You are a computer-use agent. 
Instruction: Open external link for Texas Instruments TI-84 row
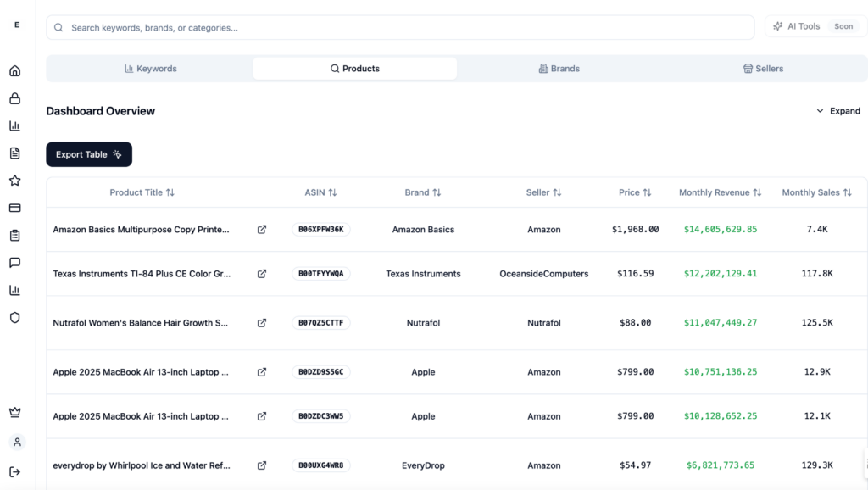pos(262,274)
